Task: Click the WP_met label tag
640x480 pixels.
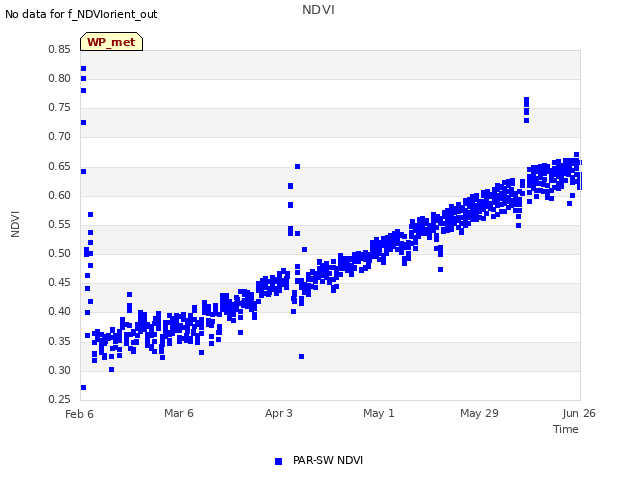Action: (111, 42)
